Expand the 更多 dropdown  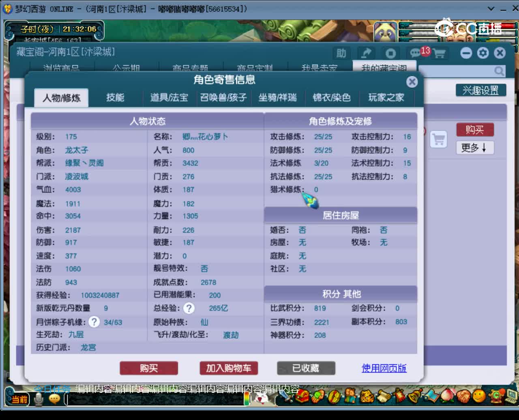coord(475,148)
